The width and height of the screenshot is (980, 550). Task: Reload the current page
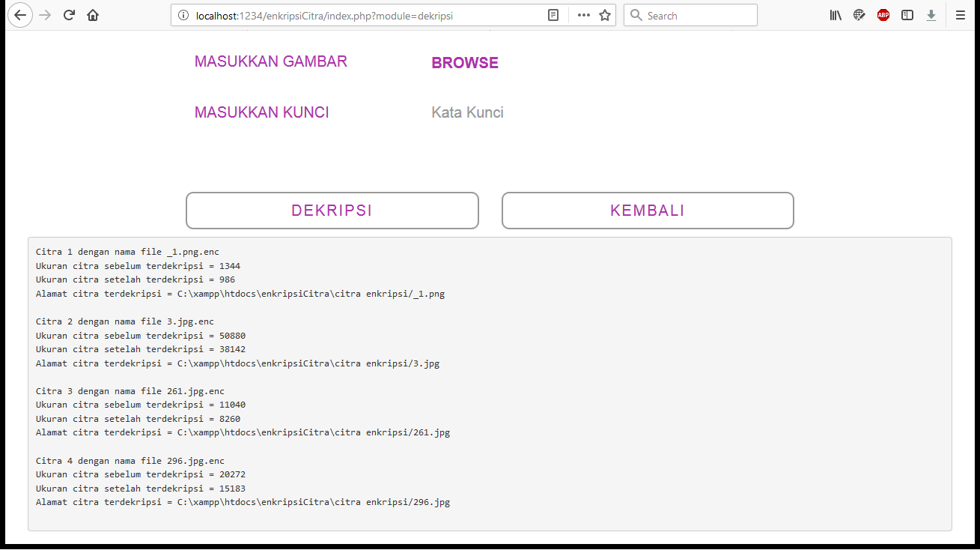[x=69, y=15]
